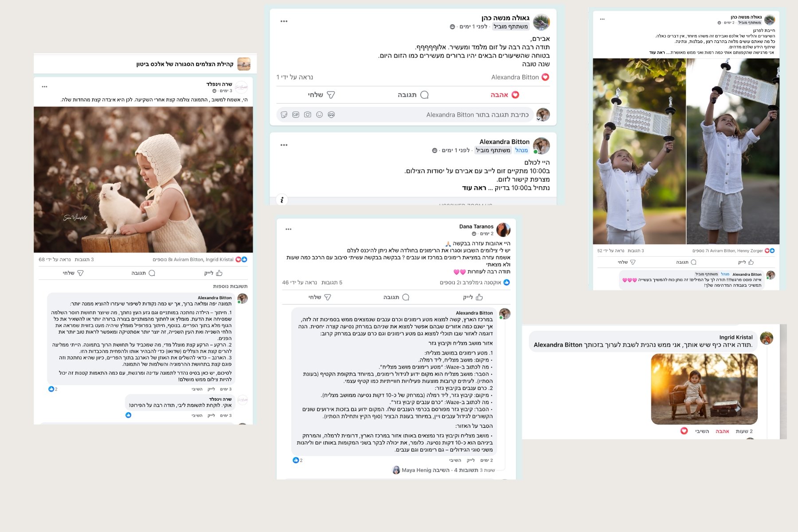Open the three-dot menu on Alexandra Bitton's Zoom post
The image size is (798, 532).
point(284,145)
